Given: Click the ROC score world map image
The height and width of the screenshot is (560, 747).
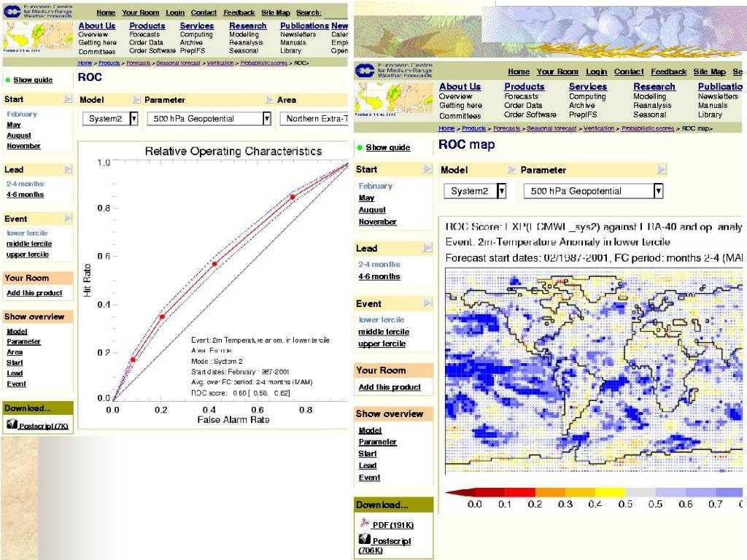Looking at the screenshot, I should [594, 371].
